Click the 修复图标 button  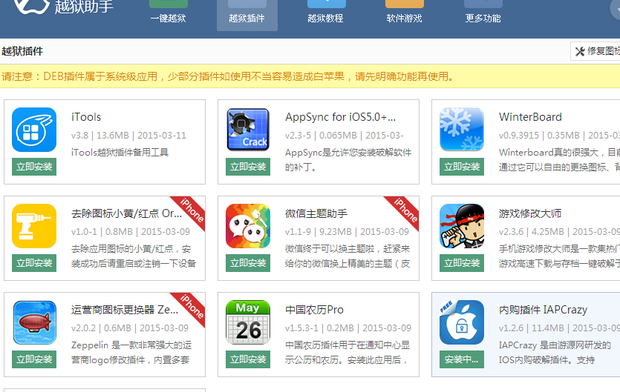[x=595, y=51]
